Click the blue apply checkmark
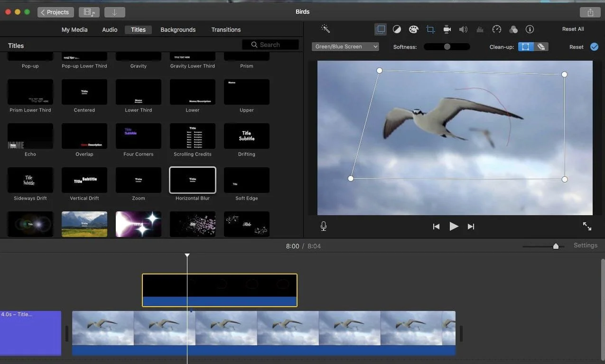Viewport: 605px width, 364px height. tap(594, 46)
